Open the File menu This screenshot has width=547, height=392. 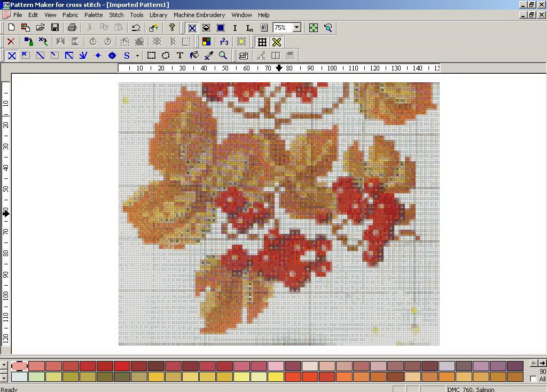coord(18,15)
